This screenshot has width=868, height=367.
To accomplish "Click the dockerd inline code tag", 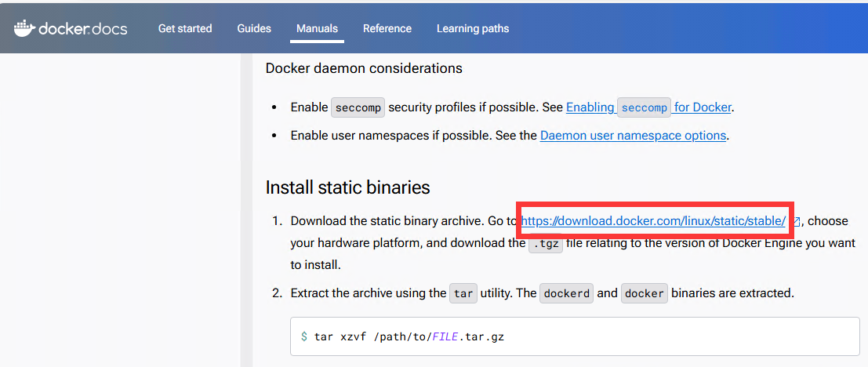I will [566, 294].
